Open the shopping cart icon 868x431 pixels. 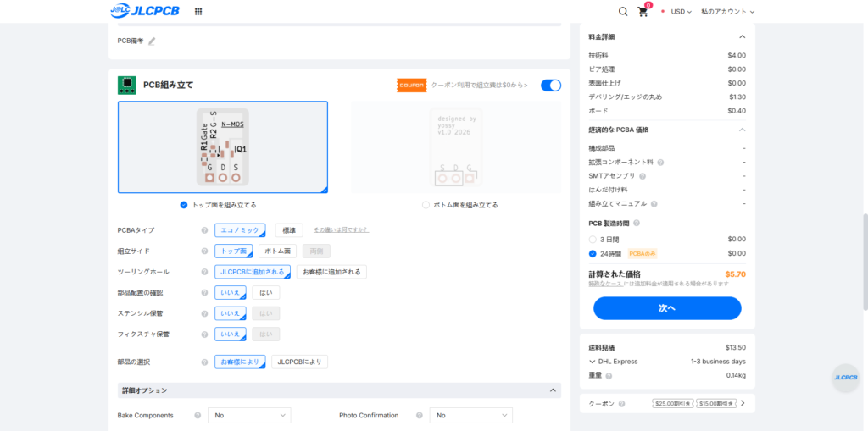pyautogui.click(x=643, y=12)
